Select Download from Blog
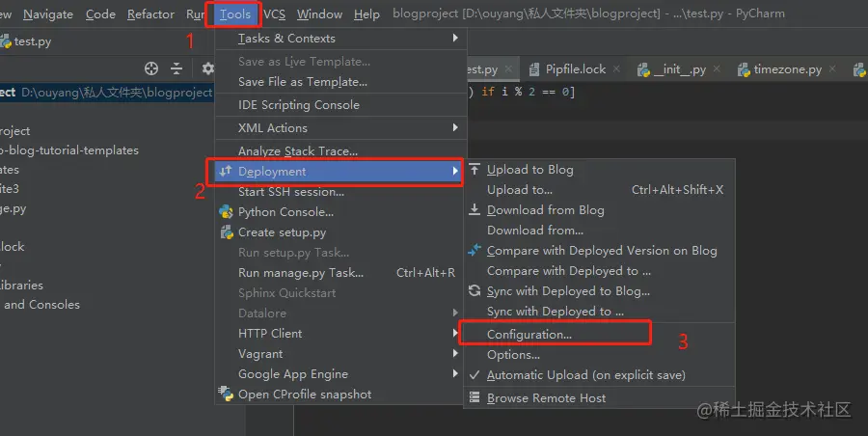 point(600,210)
